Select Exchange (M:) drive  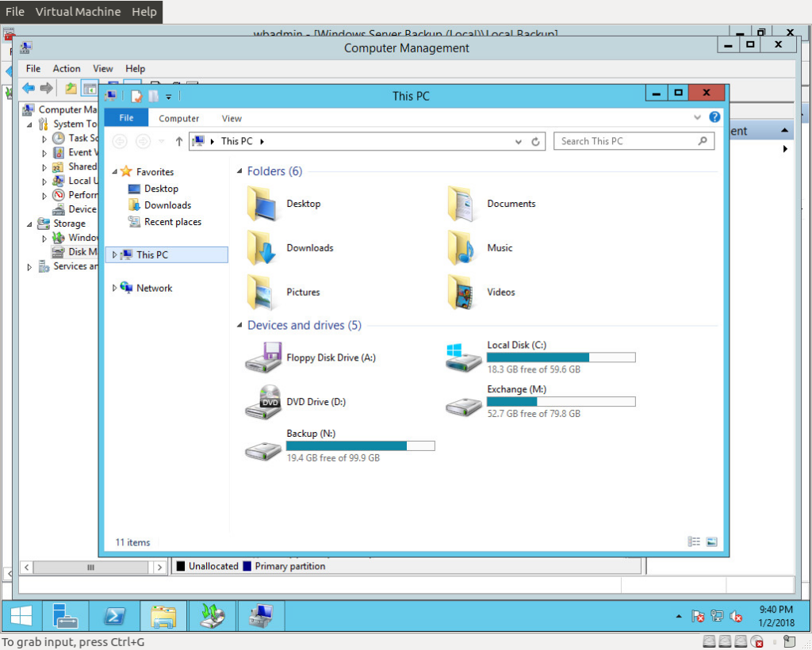pos(540,402)
